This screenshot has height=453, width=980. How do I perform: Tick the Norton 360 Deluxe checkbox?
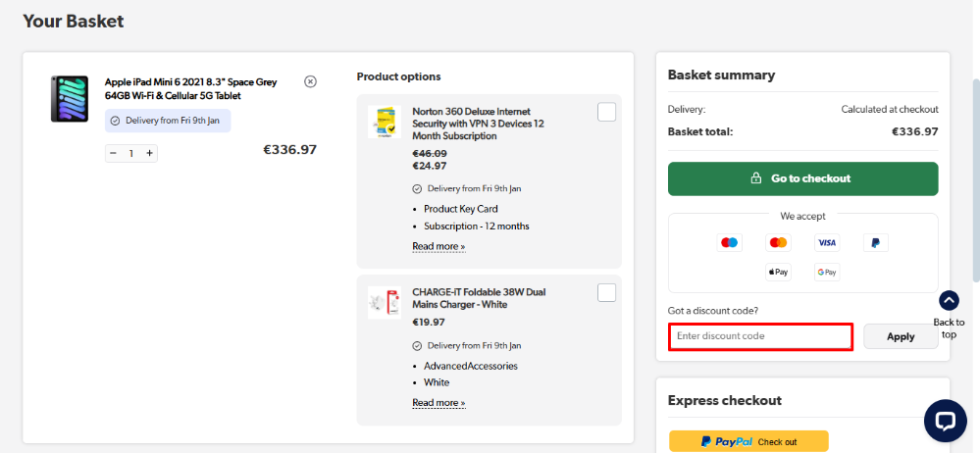pyautogui.click(x=606, y=113)
